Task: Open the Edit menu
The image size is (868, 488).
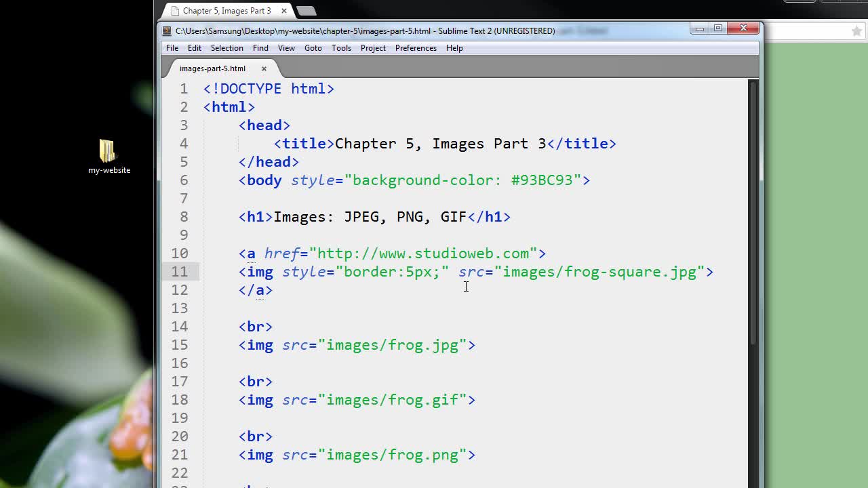Action: click(195, 48)
